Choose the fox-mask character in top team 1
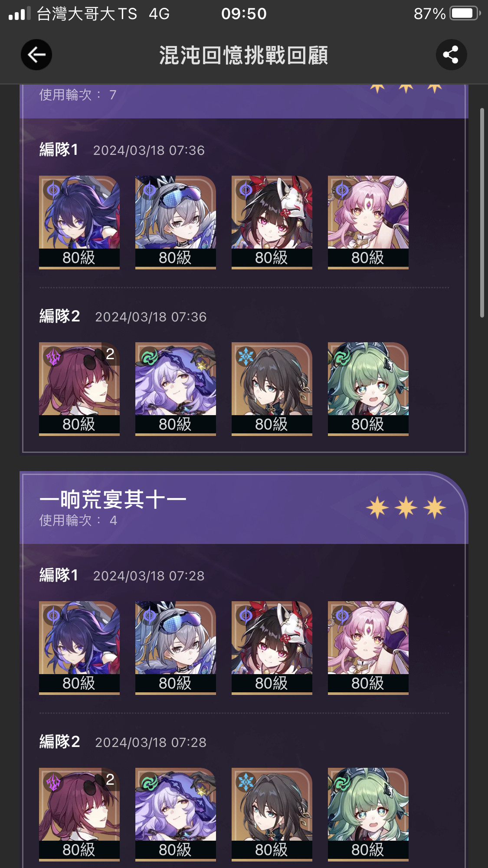This screenshot has height=868, width=488. 272,222
